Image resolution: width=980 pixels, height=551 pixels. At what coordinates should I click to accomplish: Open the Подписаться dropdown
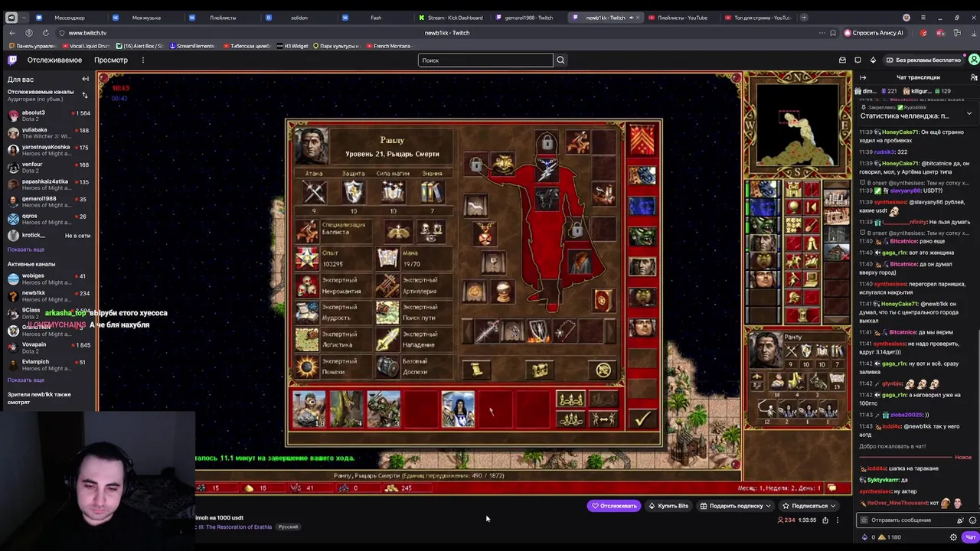[808, 506]
